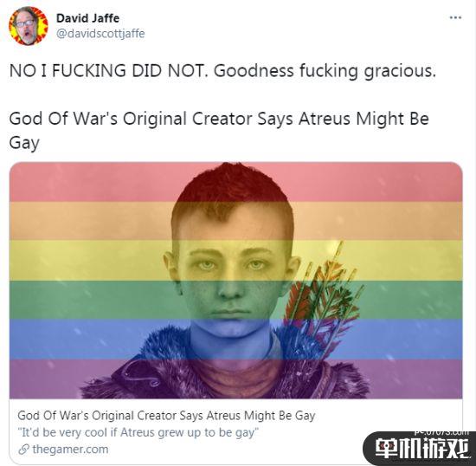Open the rainbow Atreus article image
This screenshot has height=466, width=476.
pos(236,281)
